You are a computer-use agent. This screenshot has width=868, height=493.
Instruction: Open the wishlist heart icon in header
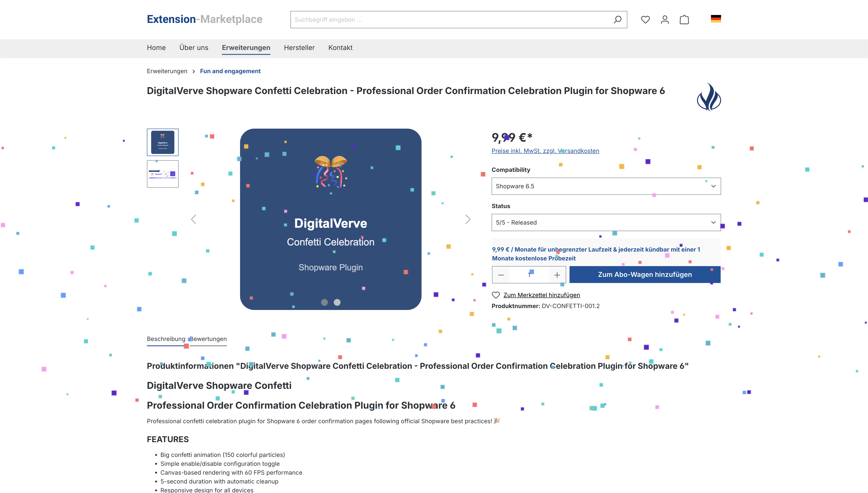click(645, 20)
